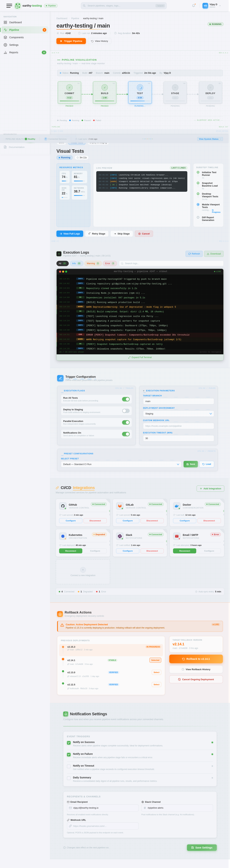Select v2.13.0 for rollback
230x868 pixels.
(156, 672)
